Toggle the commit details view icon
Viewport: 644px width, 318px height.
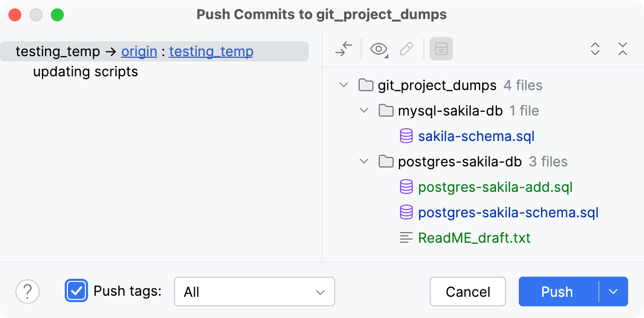(x=441, y=49)
